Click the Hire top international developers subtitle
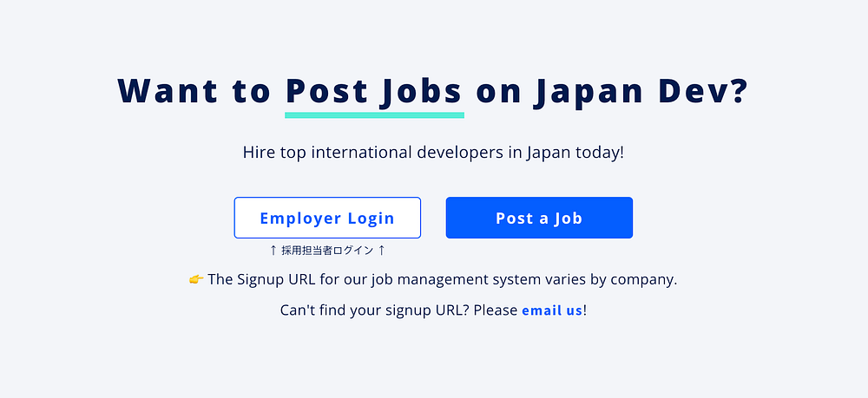Screen dimensions: 868x398 tap(433, 152)
